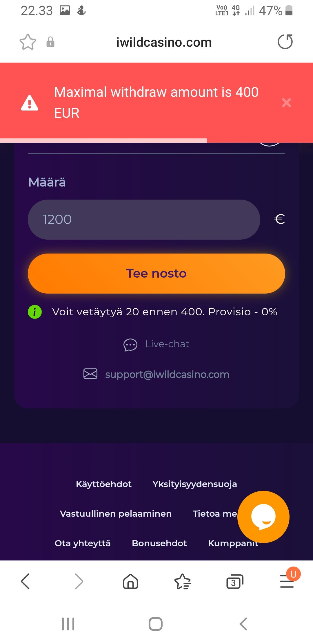The width and height of the screenshot is (313, 644).
Task: Open the browser bookmarks list icon
Action: coord(183,581)
